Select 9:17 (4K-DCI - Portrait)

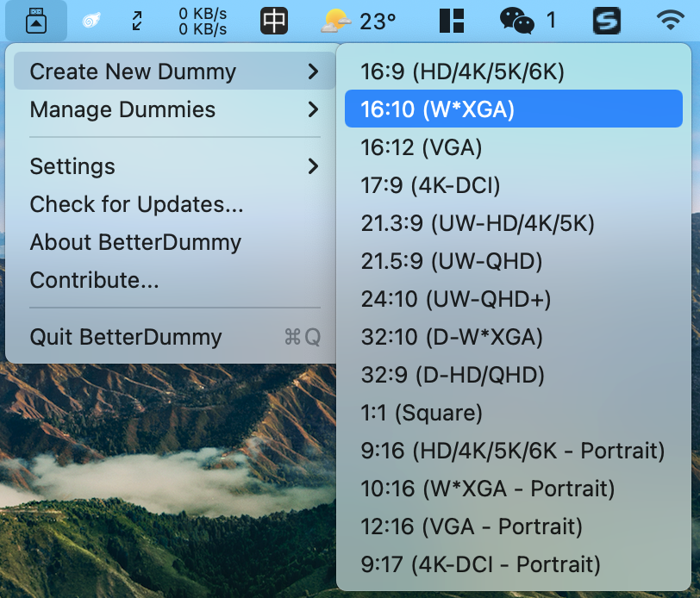[x=514, y=564]
